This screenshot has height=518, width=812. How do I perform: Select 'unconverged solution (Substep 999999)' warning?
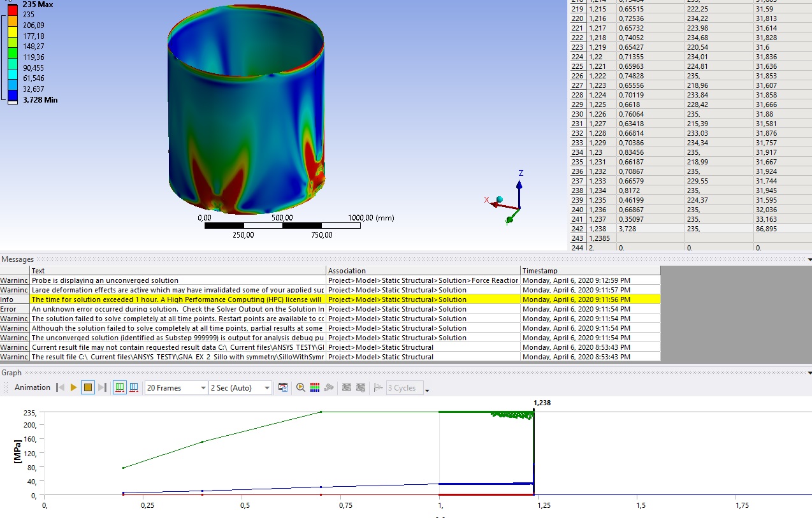[330, 338]
